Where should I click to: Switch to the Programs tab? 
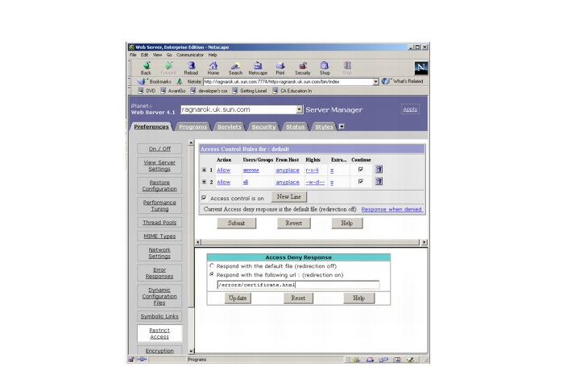coord(193,127)
